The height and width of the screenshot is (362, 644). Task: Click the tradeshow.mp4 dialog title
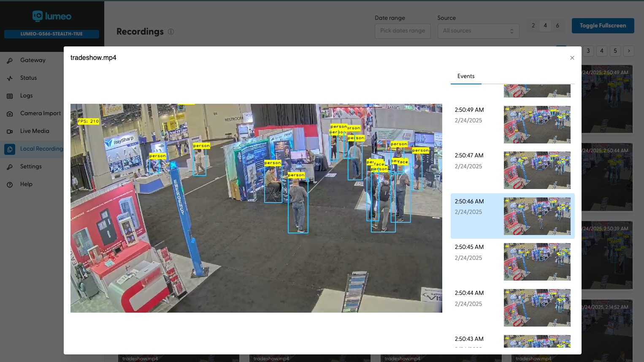(93, 58)
